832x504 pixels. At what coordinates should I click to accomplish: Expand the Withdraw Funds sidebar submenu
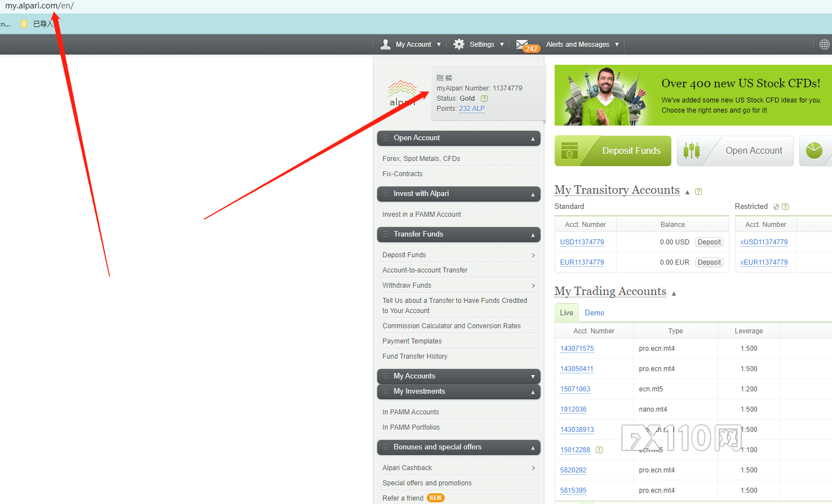tap(533, 286)
